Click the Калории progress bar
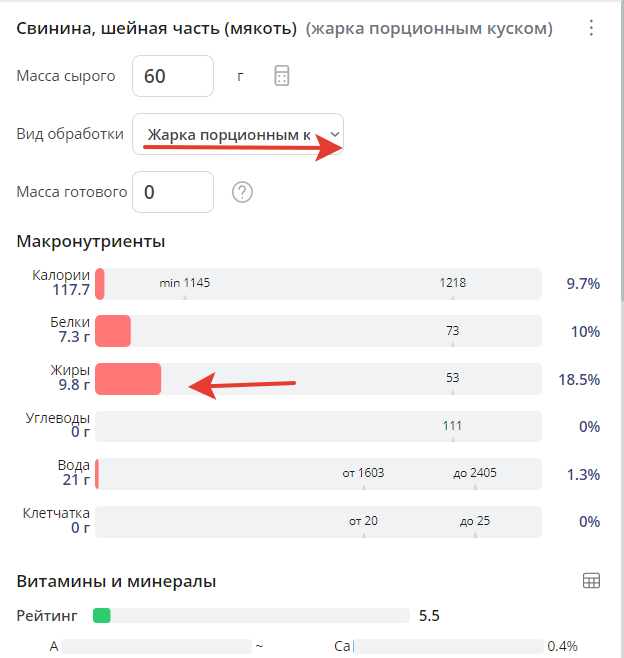Screen dimensions: 624x658 point(318,284)
